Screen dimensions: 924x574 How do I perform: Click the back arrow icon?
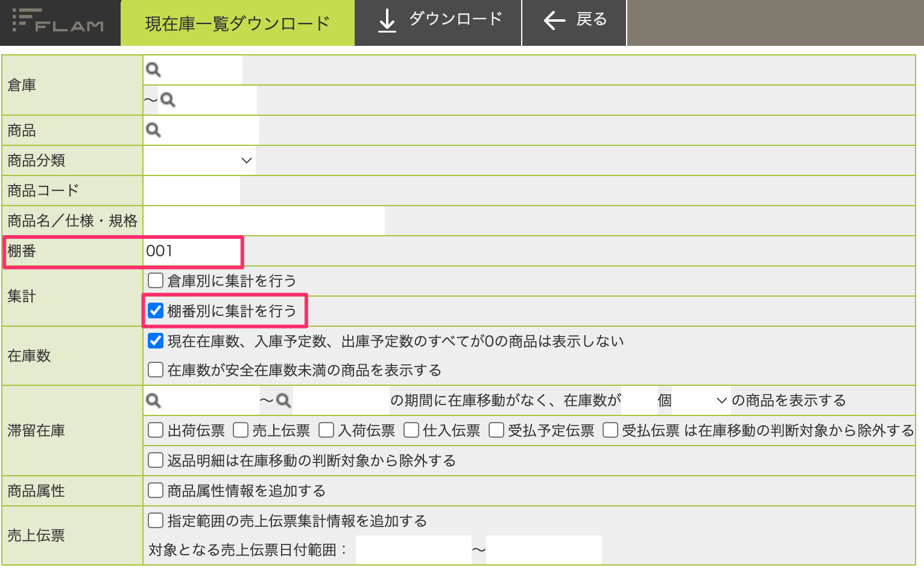(554, 20)
